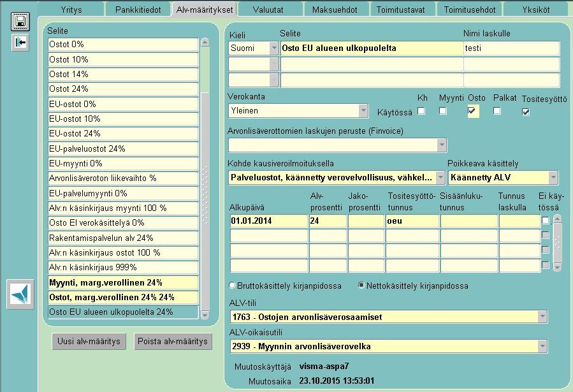The image size is (573, 392).
Task: Click Poista alv-määritys button
Action: (x=173, y=341)
